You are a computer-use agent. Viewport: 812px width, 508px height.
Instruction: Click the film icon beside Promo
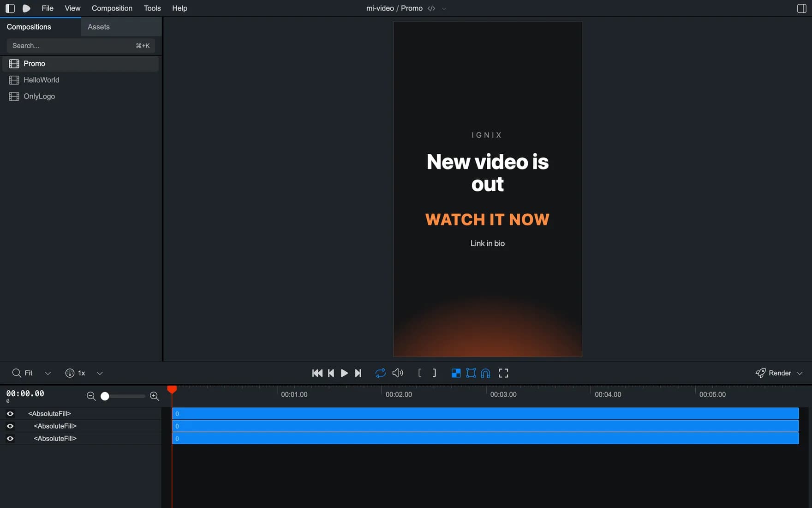(14, 63)
